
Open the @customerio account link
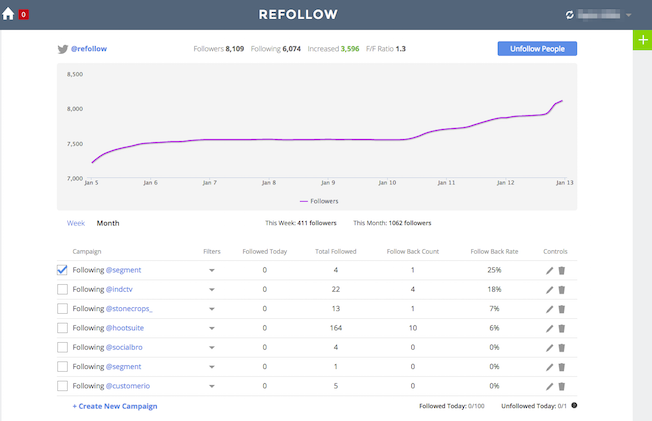pyautogui.click(x=128, y=386)
